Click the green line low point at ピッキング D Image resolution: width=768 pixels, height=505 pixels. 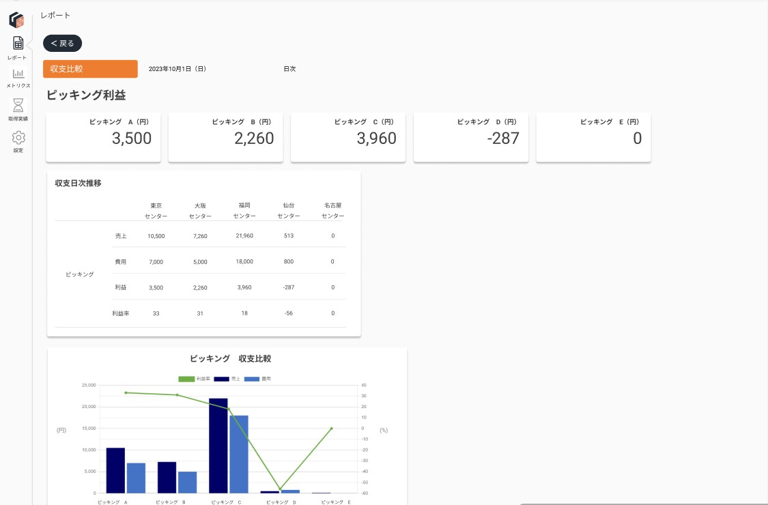click(x=280, y=489)
